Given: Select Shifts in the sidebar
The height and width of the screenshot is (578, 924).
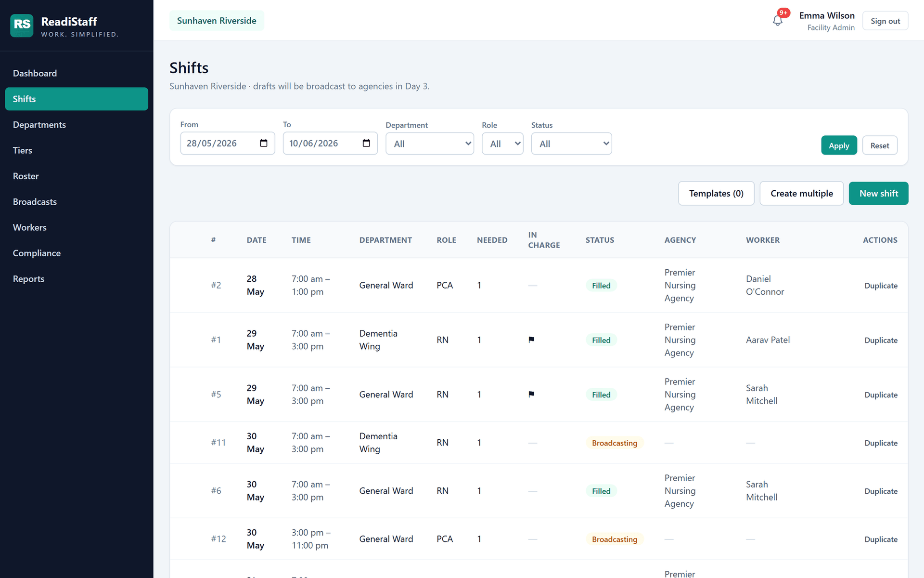Looking at the screenshot, I should 77,99.
